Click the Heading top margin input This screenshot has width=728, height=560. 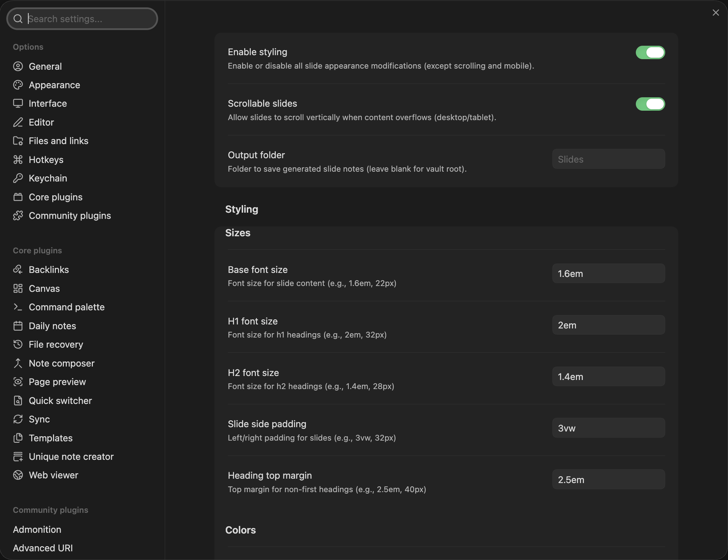609,479
